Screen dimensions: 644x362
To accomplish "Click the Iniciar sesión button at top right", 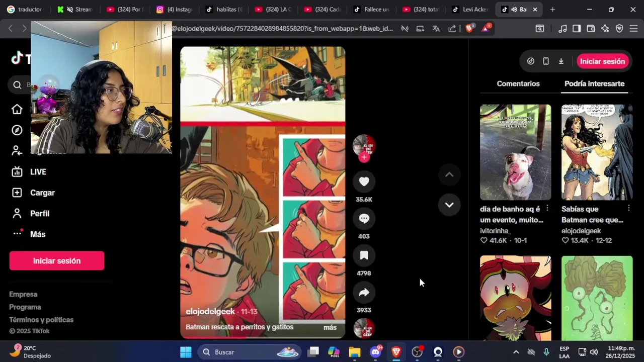I will (x=602, y=61).
